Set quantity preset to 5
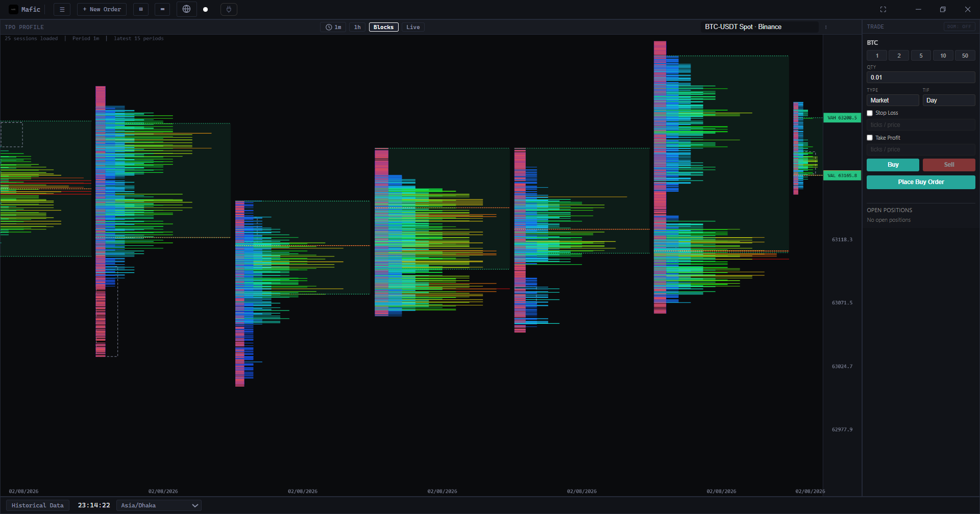980x514 pixels. point(921,56)
